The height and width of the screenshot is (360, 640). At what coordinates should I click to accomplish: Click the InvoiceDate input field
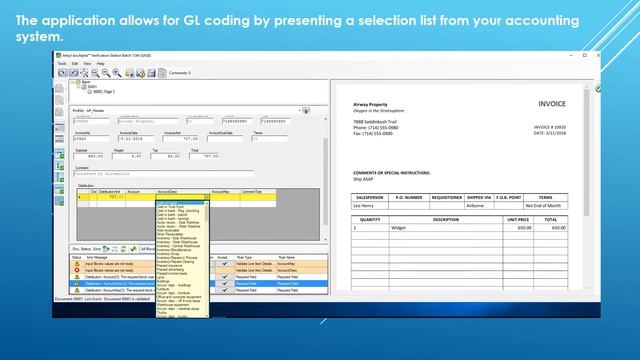click(136, 139)
